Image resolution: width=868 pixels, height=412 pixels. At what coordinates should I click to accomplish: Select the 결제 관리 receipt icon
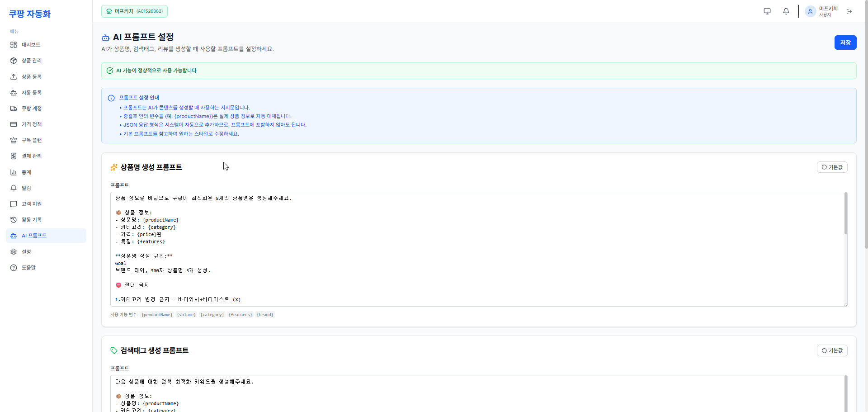click(14, 156)
